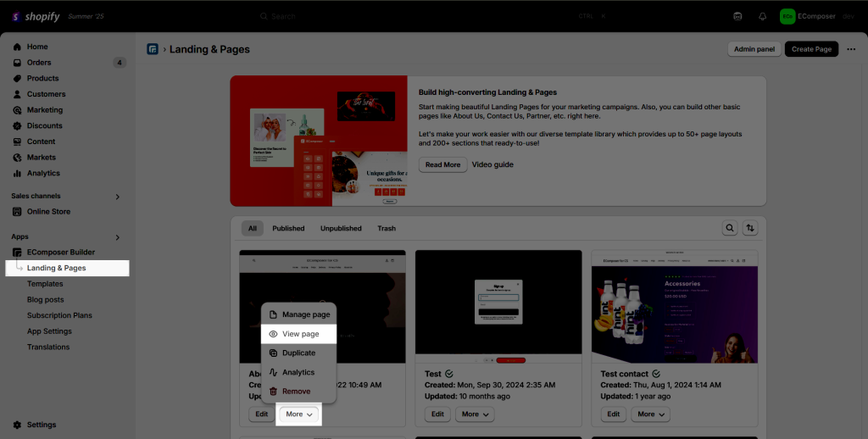Viewport: 868px width, 439px height.
Task: Click the EComposer account avatar
Action: click(787, 17)
